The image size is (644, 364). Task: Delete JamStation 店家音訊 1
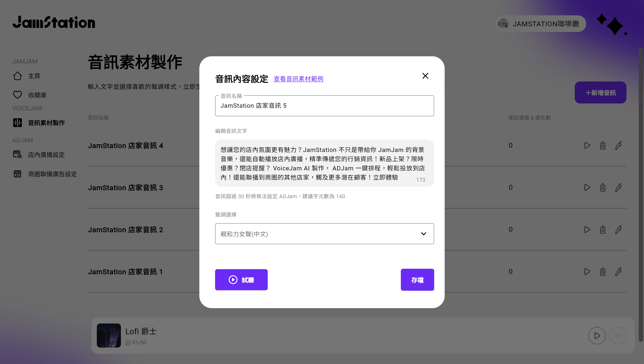pyautogui.click(x=603, y=272)
